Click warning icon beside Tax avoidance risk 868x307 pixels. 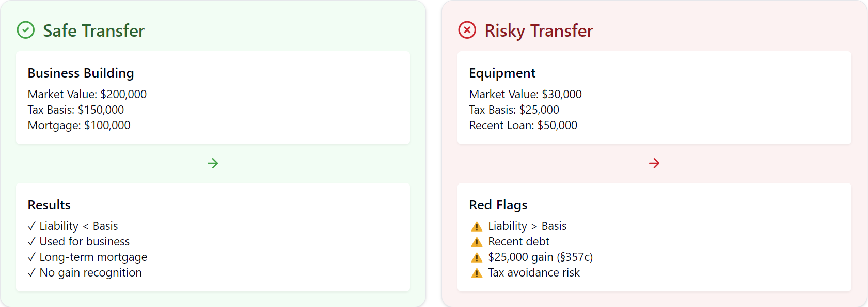point(477,273)
